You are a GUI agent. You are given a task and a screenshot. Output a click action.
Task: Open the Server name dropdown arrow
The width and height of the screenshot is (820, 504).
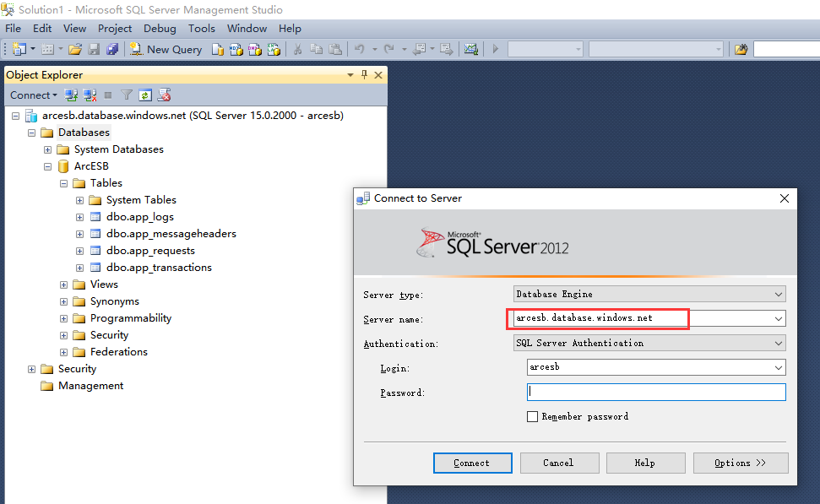778,318
